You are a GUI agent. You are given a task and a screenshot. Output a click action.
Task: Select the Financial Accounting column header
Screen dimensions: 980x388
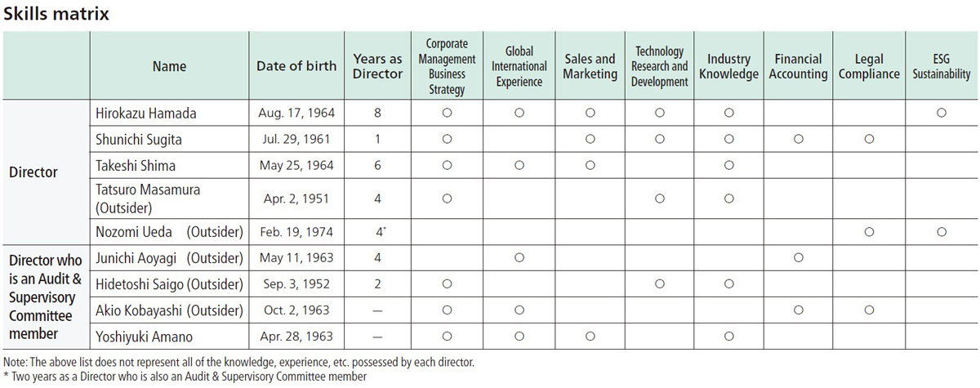click(798, 66)
